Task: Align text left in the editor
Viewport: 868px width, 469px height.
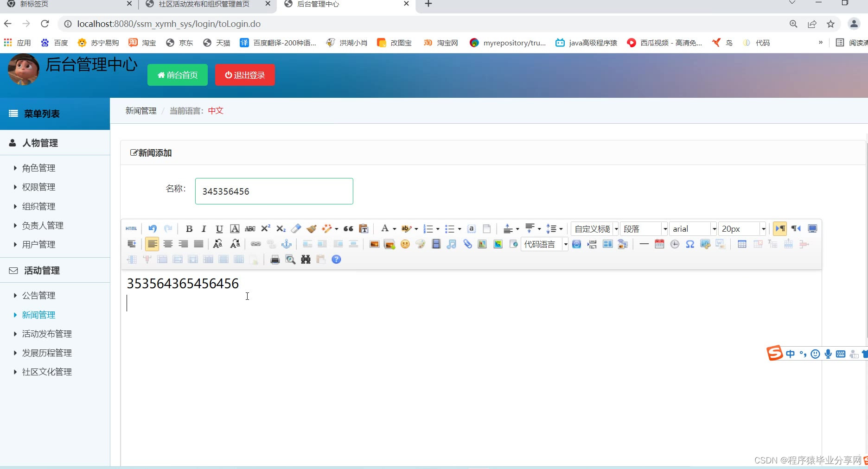Action: (x=152, y=244)
